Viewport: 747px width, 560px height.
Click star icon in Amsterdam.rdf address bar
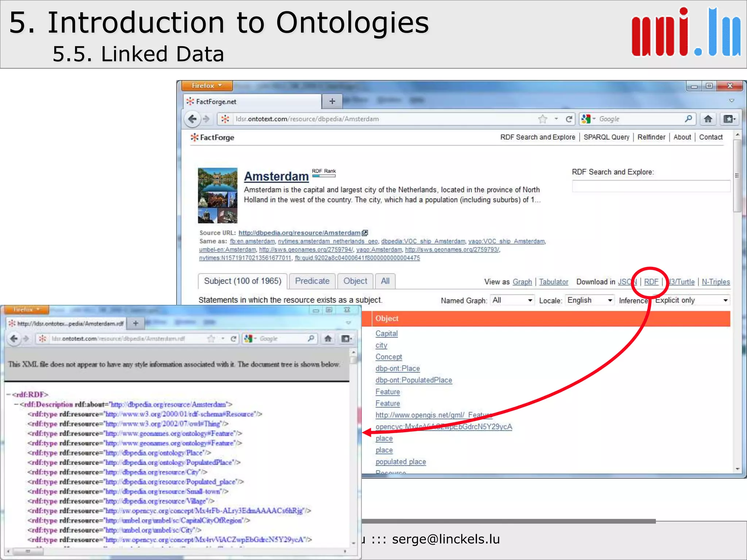click(x=211, y=339)
